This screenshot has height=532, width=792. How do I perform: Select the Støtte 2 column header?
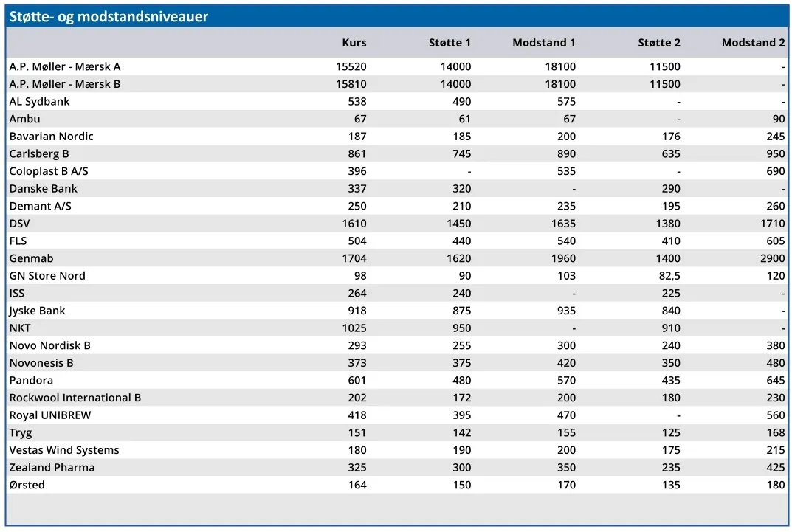(x=658, y=43)
